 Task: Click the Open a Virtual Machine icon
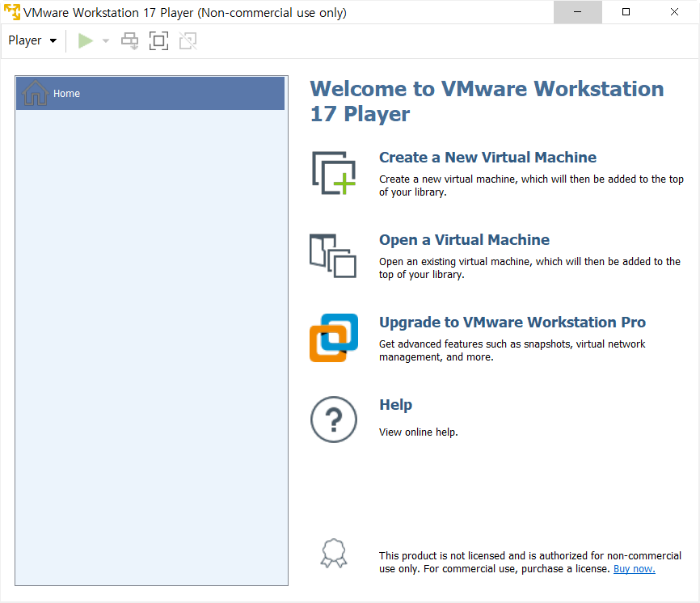click(333, 255)
